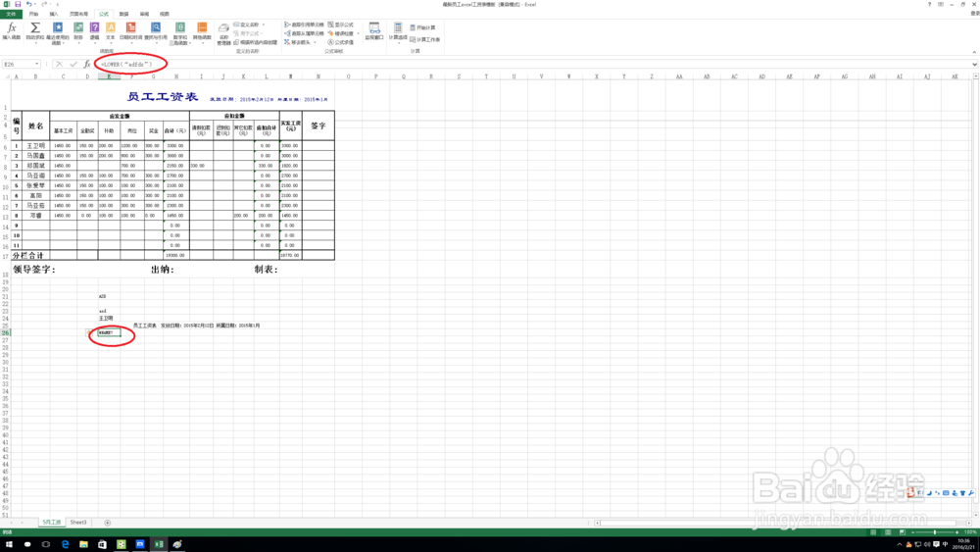980x552 pixels.
Task: Click the fx insert function icon beside the formula bar
Action: (87, 64)
